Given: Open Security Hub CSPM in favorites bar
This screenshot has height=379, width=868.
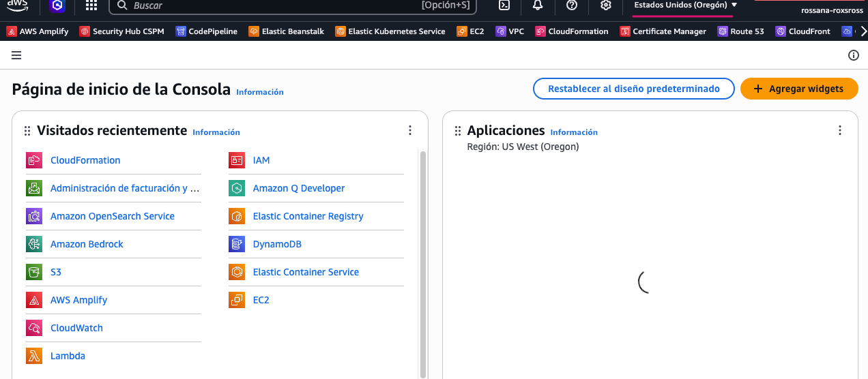Looking at the screenshot, I should tap(122, 31).
